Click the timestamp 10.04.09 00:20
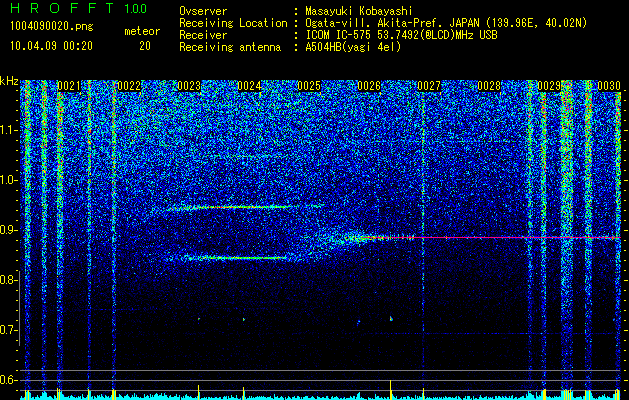Screen dimensions: 629x400 [x=52, y=46]
